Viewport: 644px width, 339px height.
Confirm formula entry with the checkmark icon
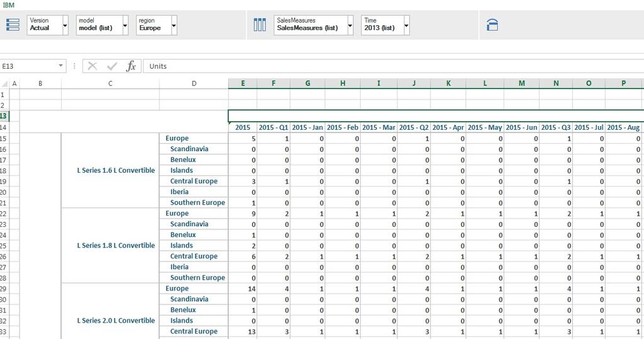[111, 66]
